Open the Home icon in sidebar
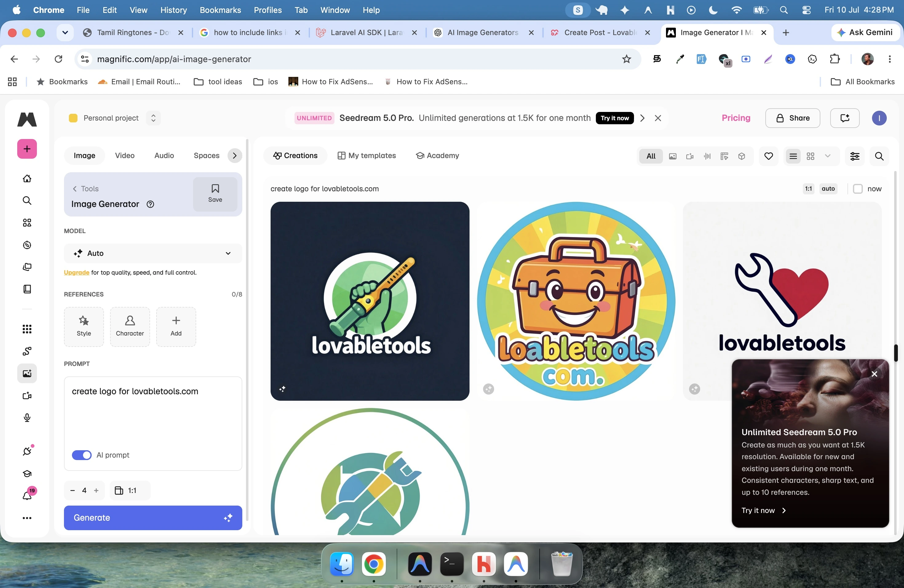The image size is (904, 588). 27,178
